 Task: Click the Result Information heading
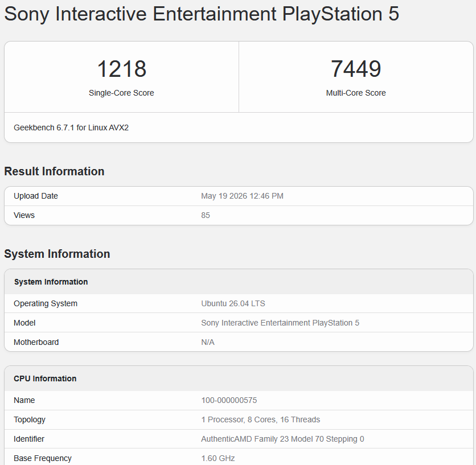click(54, 171)
